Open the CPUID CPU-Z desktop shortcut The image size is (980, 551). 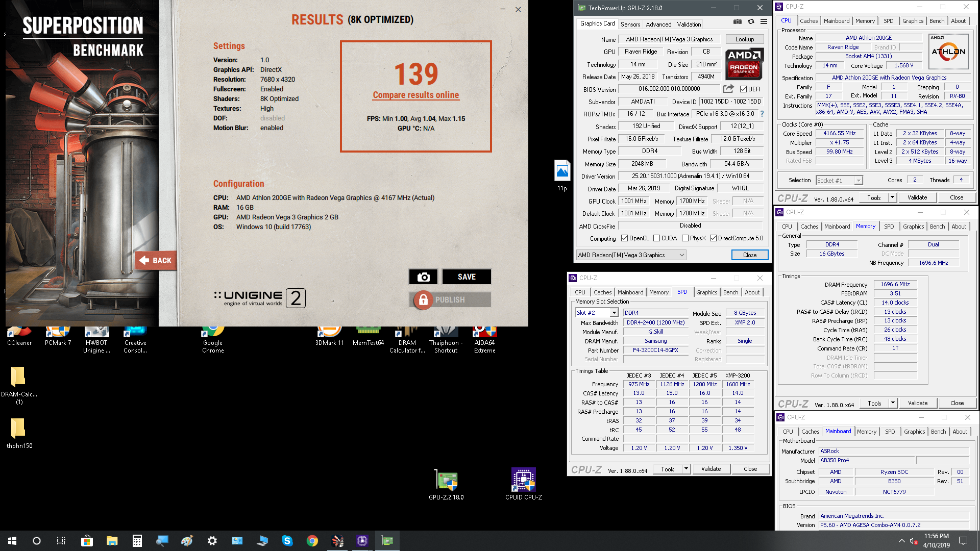click(524, 484)
